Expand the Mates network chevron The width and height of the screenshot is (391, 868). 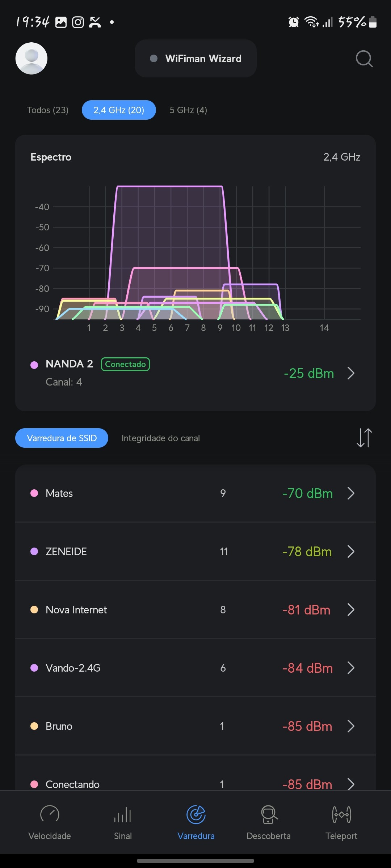350,493
